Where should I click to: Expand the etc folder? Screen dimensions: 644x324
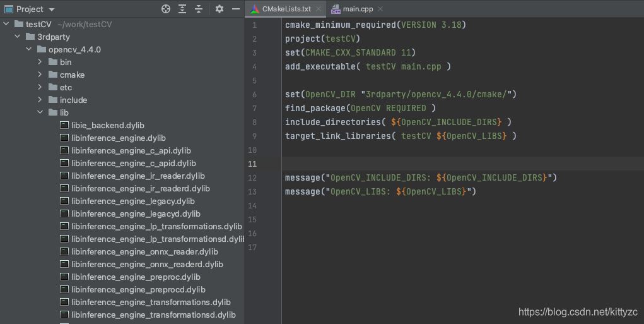(40, 87)
